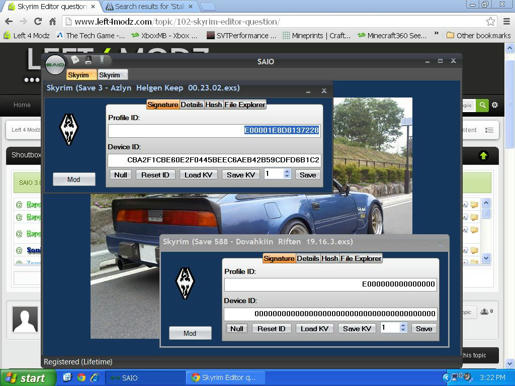Open Details tab in Helgen Keep save window
Image resolution: width=515 pixels, height=386 pixels.
(x=192, y=105)
